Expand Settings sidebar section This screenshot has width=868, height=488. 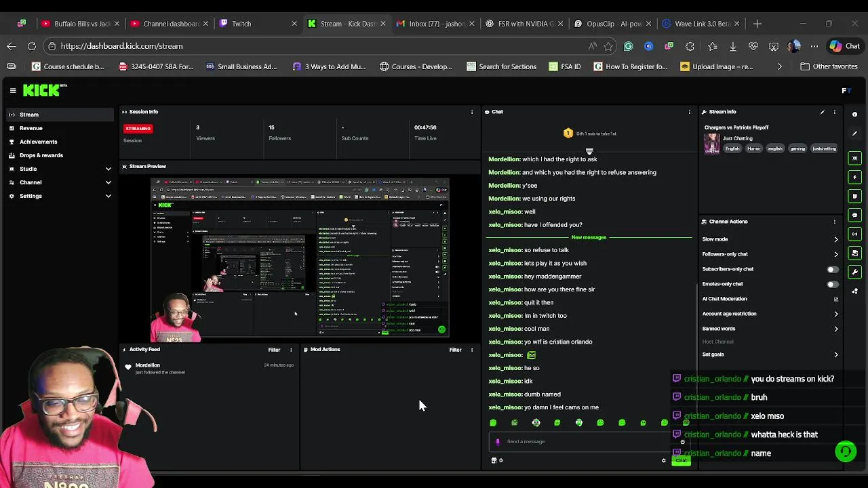pos(108,196)
